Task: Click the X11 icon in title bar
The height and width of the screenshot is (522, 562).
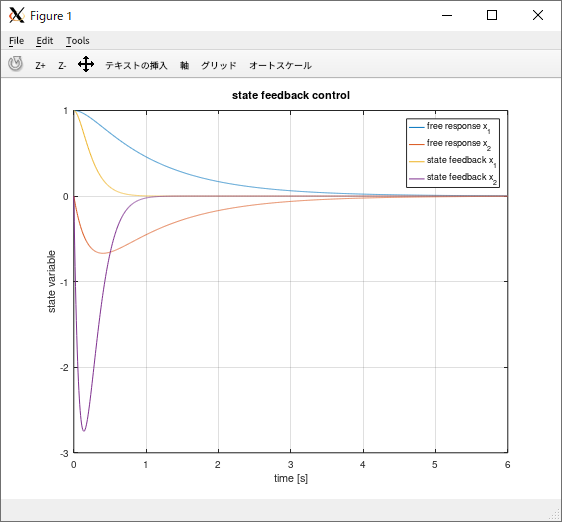Action: tap(16, 15)
